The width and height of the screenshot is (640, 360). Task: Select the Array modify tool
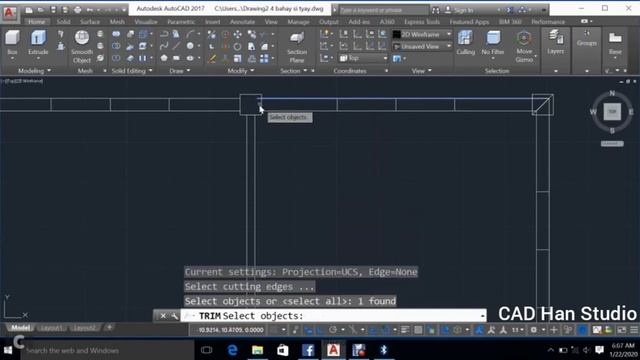tap(264, 59)
